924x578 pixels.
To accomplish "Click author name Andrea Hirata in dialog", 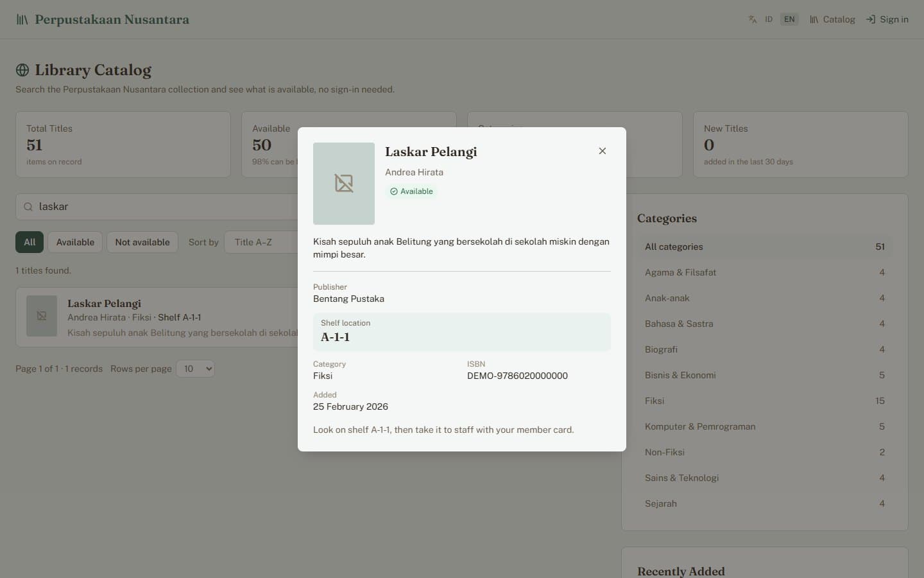I will coord(414,172).
